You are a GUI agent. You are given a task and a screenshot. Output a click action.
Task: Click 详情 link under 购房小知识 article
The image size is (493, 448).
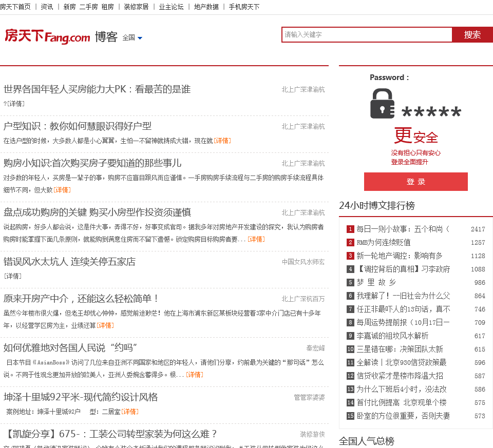click(62, 190)
